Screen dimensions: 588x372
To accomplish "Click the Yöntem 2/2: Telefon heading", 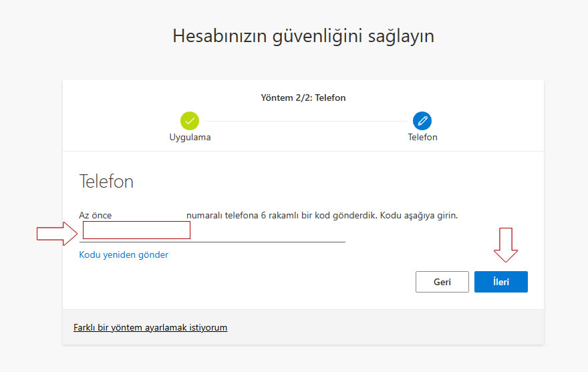I will (x=303, y=98).
